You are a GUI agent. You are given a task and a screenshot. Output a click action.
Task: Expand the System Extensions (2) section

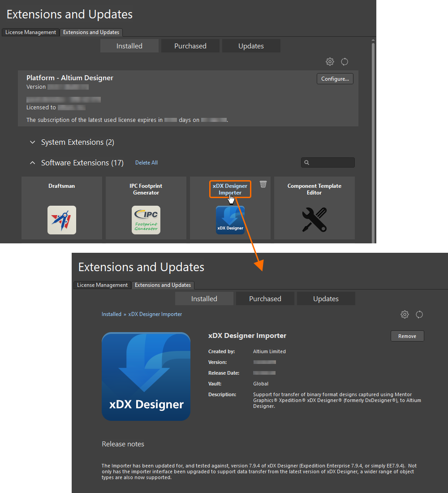[x=32, y=142]
